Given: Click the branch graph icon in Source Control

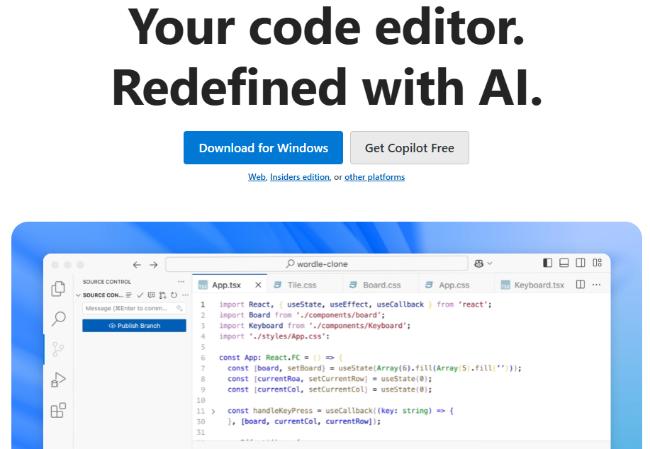Looking at the screenshot, I should tap(162, 295).
